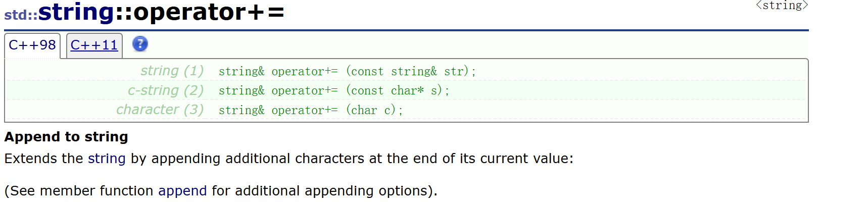Select the C++98 tab
This screenshot has height=204, width=868.
pos(32,45)
